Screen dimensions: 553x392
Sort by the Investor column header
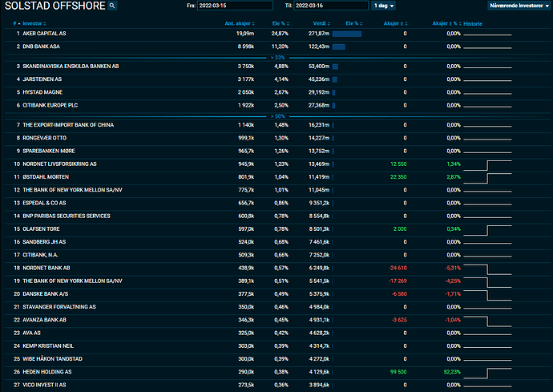point(34,23)
